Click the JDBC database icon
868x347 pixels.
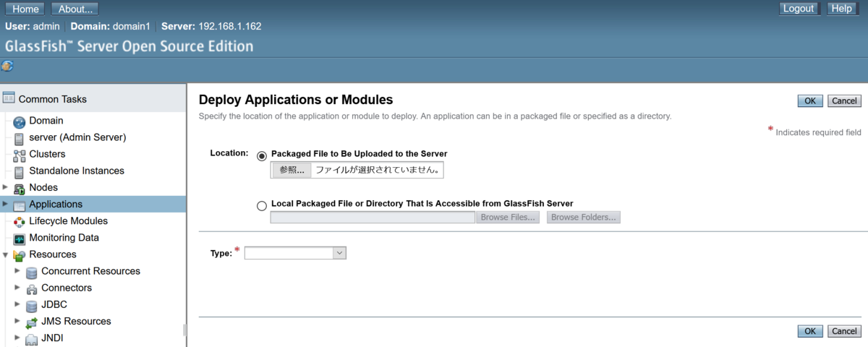(x=32, y=305)
